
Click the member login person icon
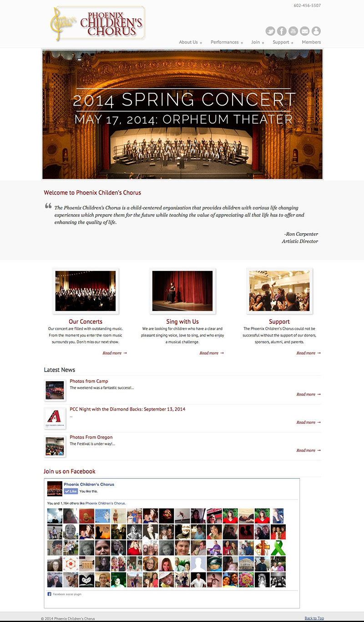tap(316, 31)
